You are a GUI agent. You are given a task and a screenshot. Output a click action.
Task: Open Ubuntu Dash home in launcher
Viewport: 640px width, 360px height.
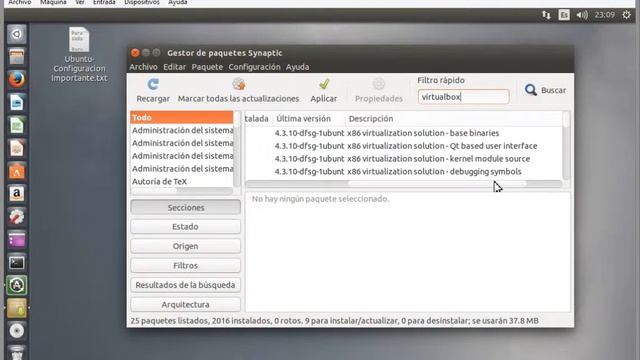[x=16, y=34]
